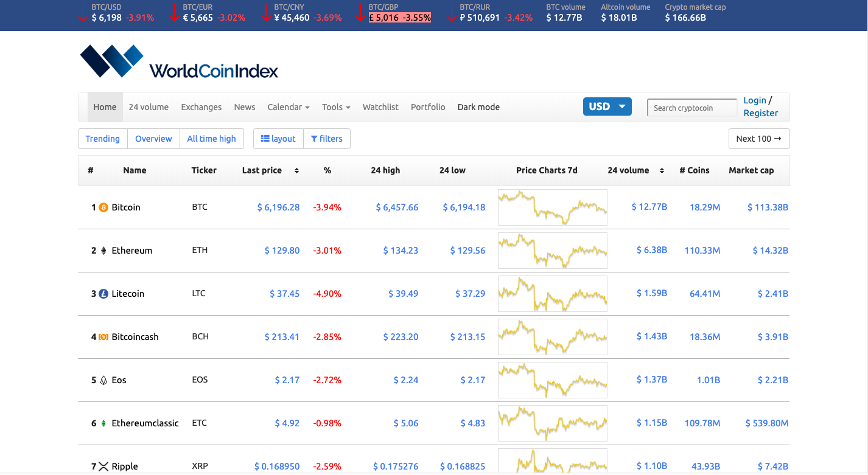Click the Ripple X icon
Viewport: 868px width, 475px height.
pos(103,466)
